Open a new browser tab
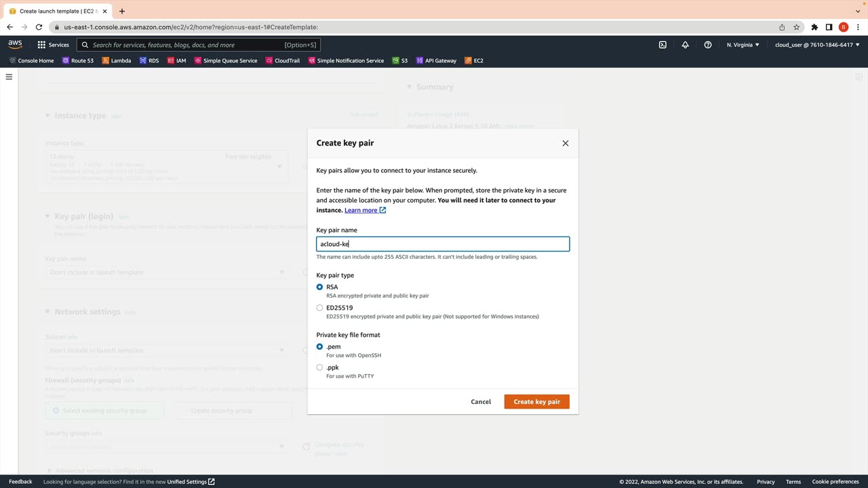This screenshot has width=868, height=488. 122,11
